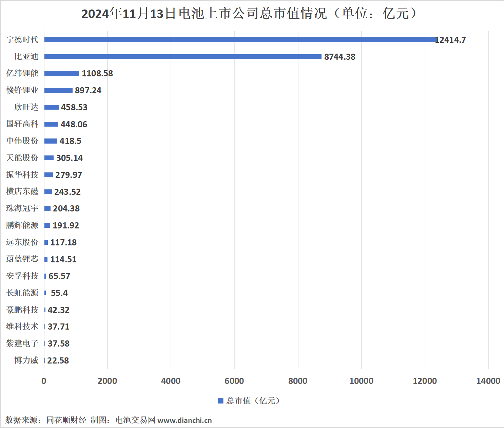Viewport: 504px width, 428px height.
Task: Click data label 65.57
Action: click(x=59, y=276)
